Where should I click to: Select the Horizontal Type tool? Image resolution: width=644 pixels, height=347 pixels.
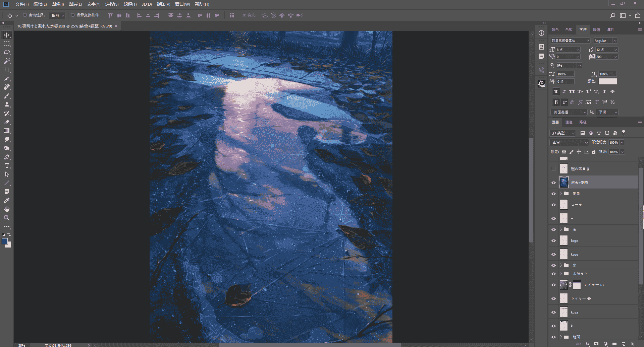coord(7,165)
